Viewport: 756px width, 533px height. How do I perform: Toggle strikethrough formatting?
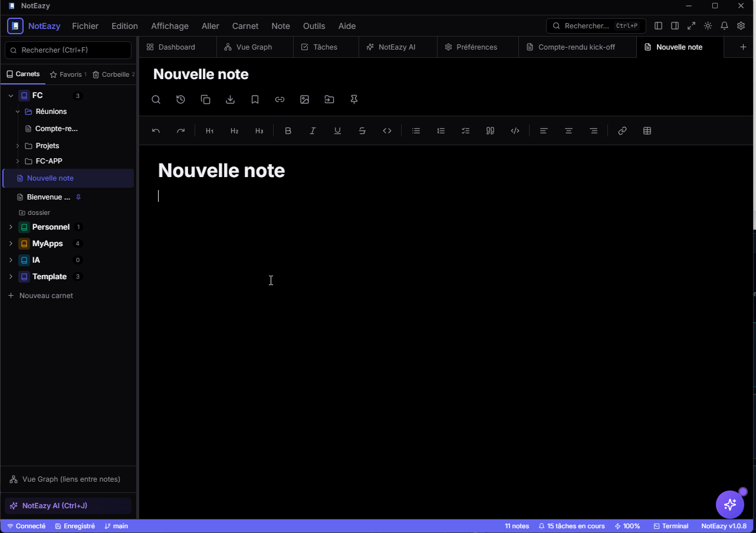tap(362, 131)
